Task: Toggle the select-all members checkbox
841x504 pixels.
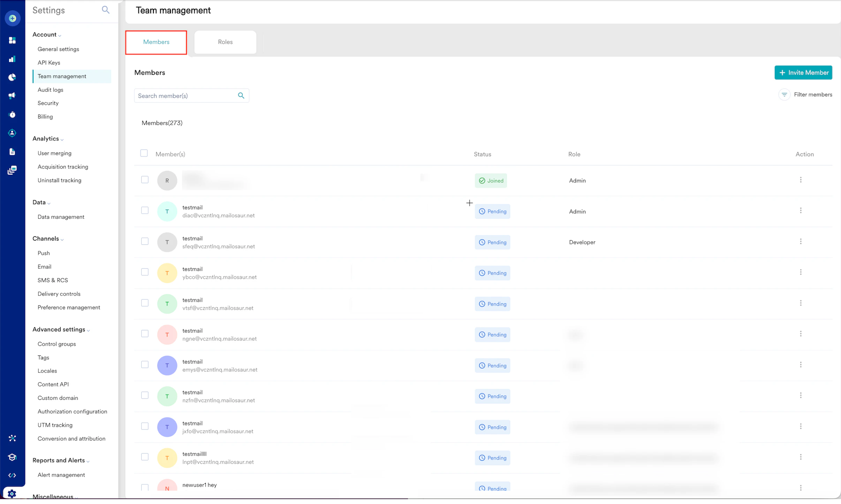Action: click(144, 153)
